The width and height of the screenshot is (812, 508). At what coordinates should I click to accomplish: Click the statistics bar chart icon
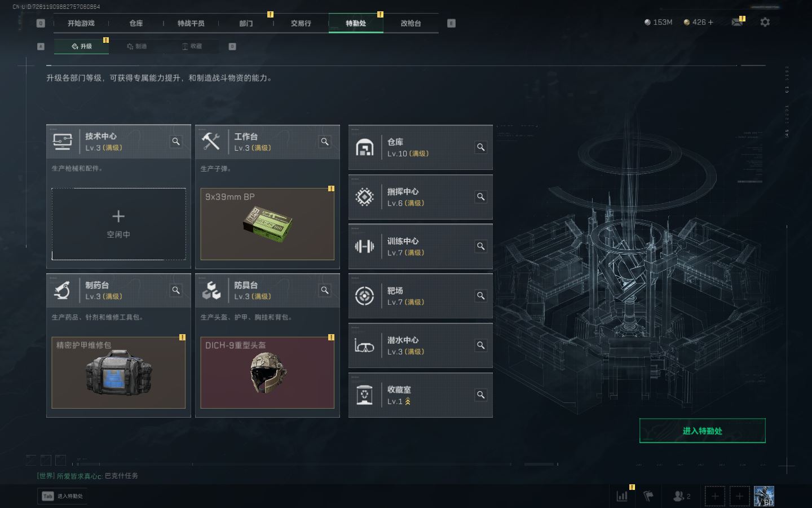[x=622, y=496]
